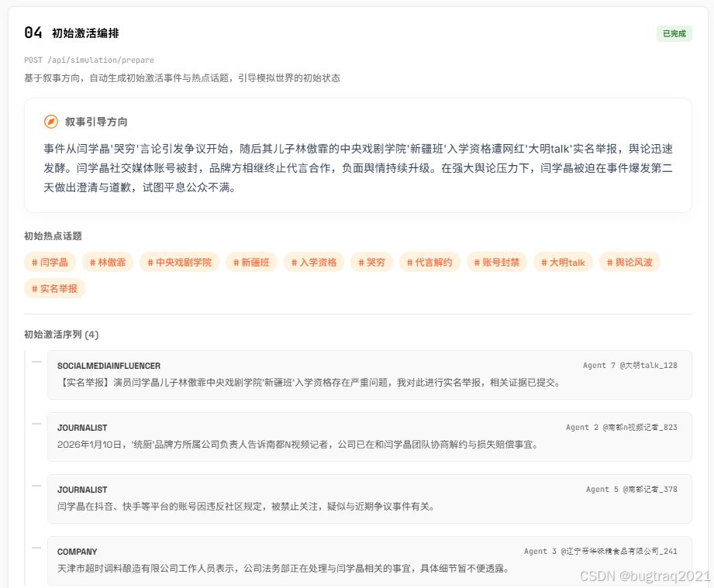The height and width of the screenshot is (588, 714).
Task: Open the COMPANY activation card
Action: pyautogui.click(x=370, y=561)
